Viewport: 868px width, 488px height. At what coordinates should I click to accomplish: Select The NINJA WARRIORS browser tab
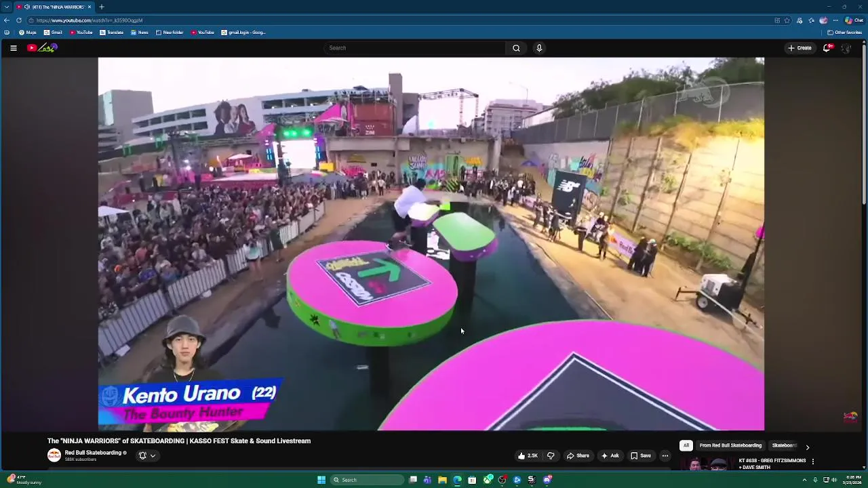(x=54, y=7)
